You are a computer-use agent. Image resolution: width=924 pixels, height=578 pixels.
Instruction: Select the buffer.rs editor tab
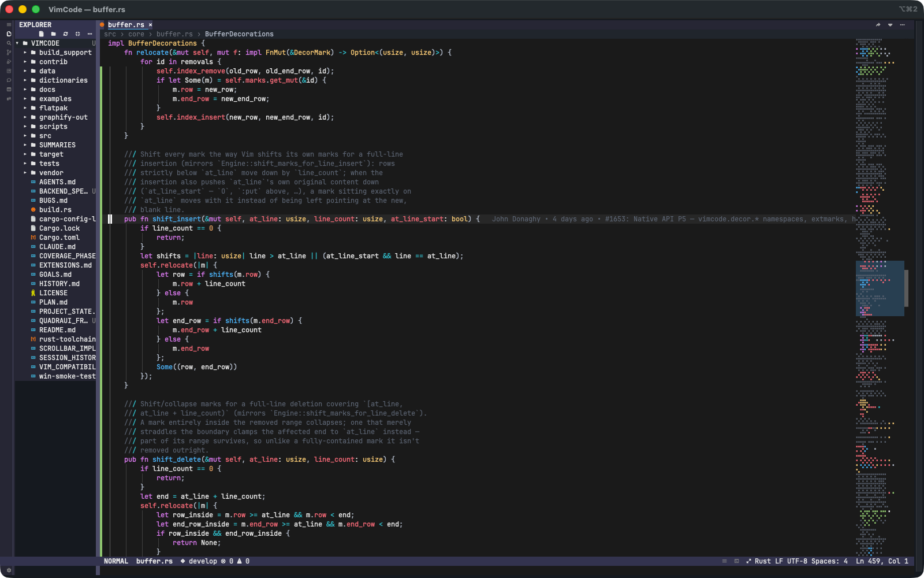pos(126,25)
